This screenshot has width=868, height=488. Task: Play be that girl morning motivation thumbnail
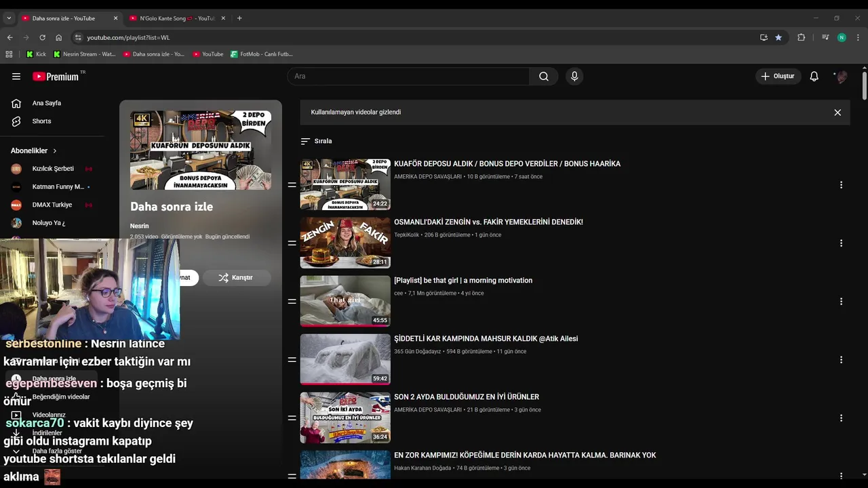click(345, 301)
